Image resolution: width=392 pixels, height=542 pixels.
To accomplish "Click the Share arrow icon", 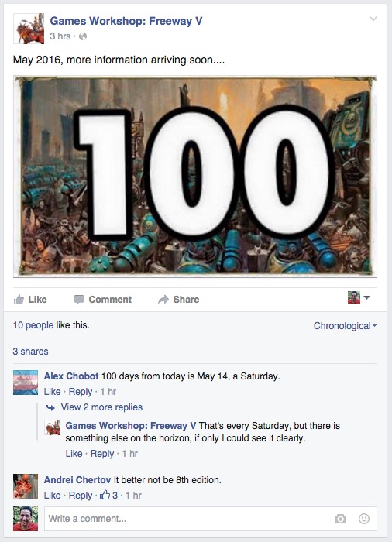I will [163, 300].
